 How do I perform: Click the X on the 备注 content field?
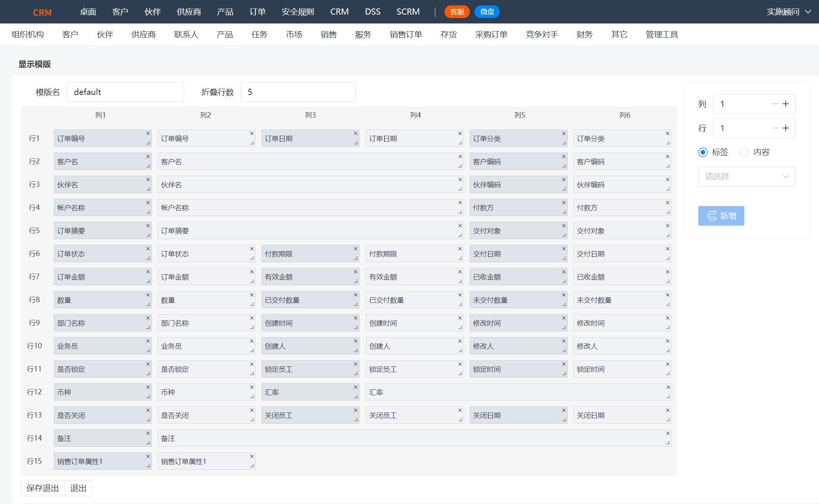(x=668, y=433)
